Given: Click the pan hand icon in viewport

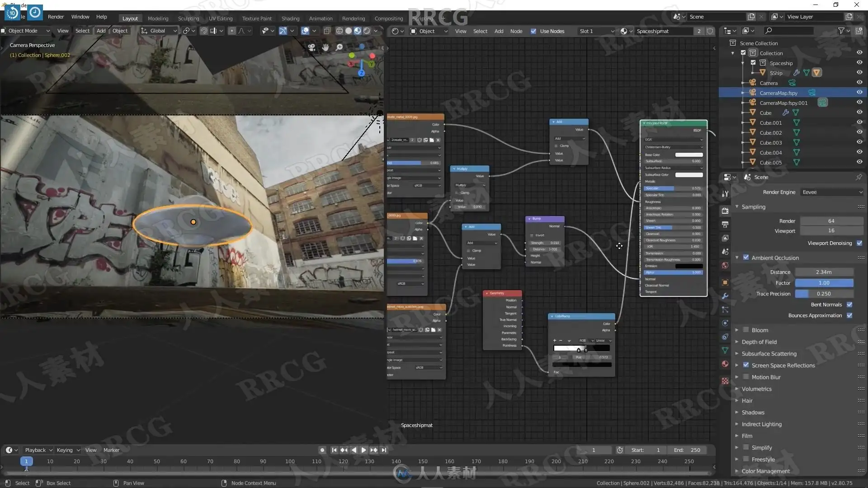Looking at the screenshot, I should tap(325, 47).
